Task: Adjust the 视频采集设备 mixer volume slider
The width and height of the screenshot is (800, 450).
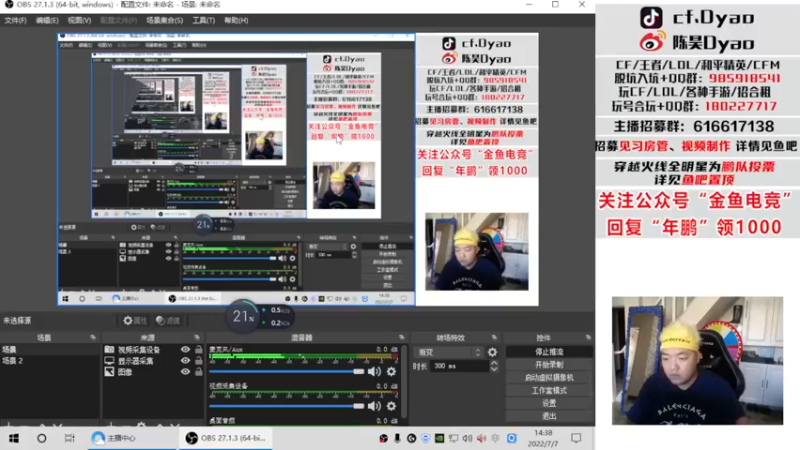Action: (x=287, y=406)
